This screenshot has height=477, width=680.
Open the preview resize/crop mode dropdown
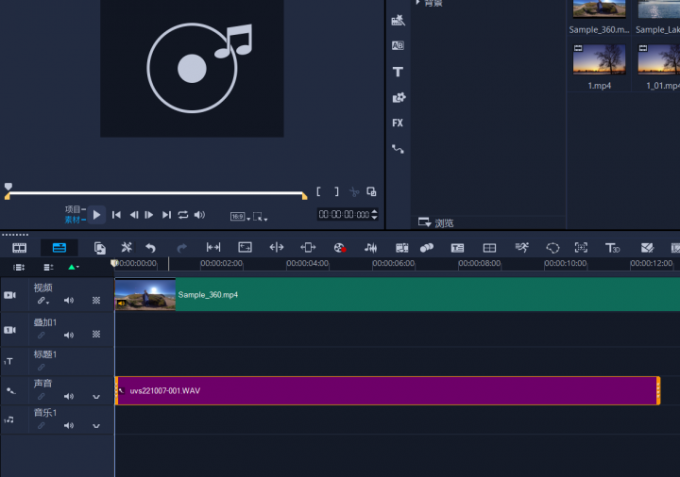[x=260, y=216]
